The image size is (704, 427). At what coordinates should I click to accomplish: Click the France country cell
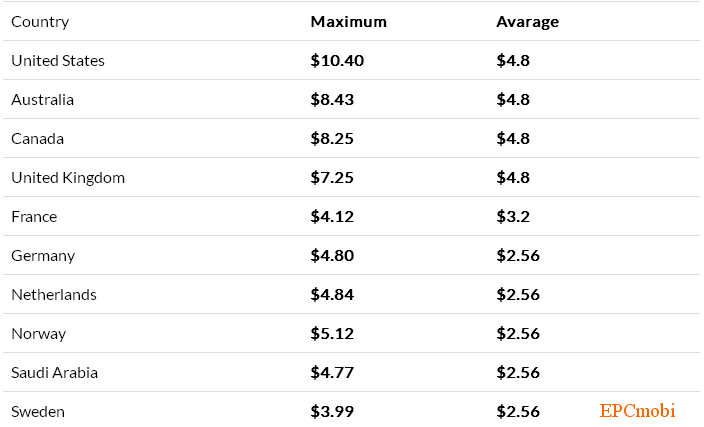34,217
